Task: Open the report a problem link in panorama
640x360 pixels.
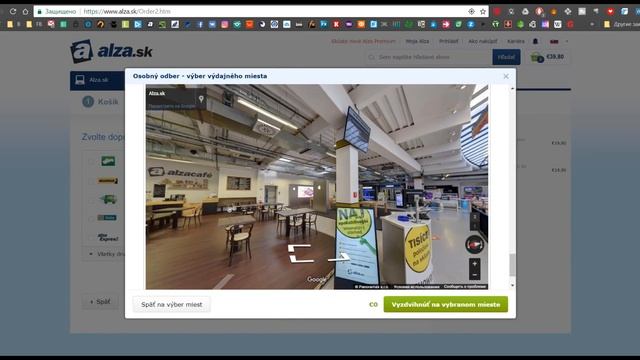Action: tap(465, 287)
